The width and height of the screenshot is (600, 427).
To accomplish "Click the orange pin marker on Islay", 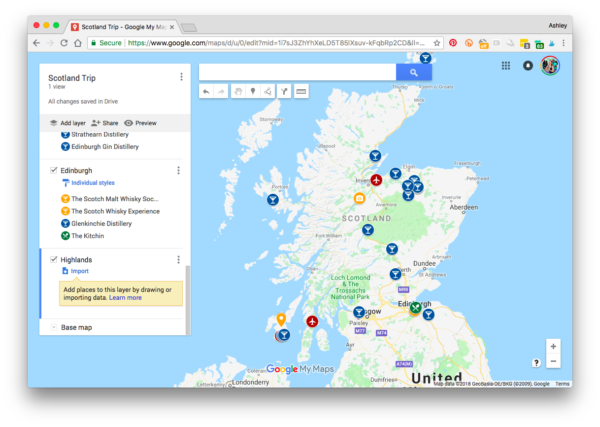I will click(281, 319).
